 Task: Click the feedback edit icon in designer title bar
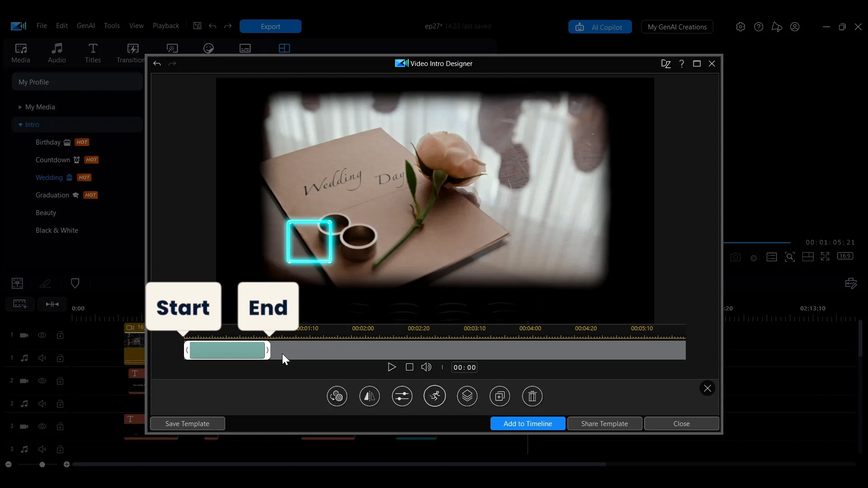point(665,64)
